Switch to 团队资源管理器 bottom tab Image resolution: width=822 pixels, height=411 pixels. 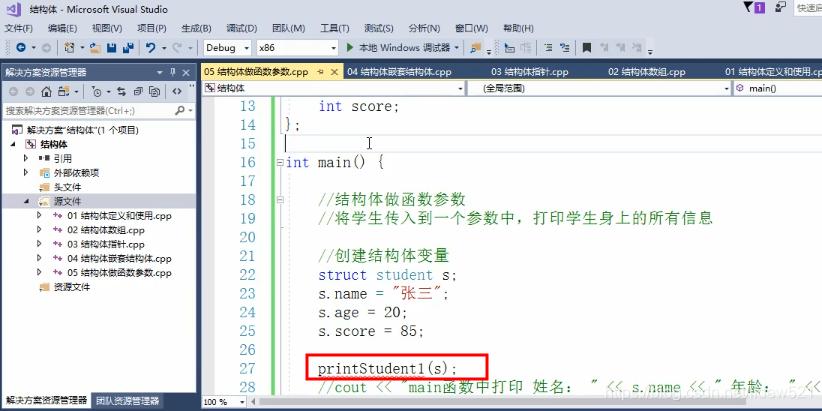(x=127, y=401)
